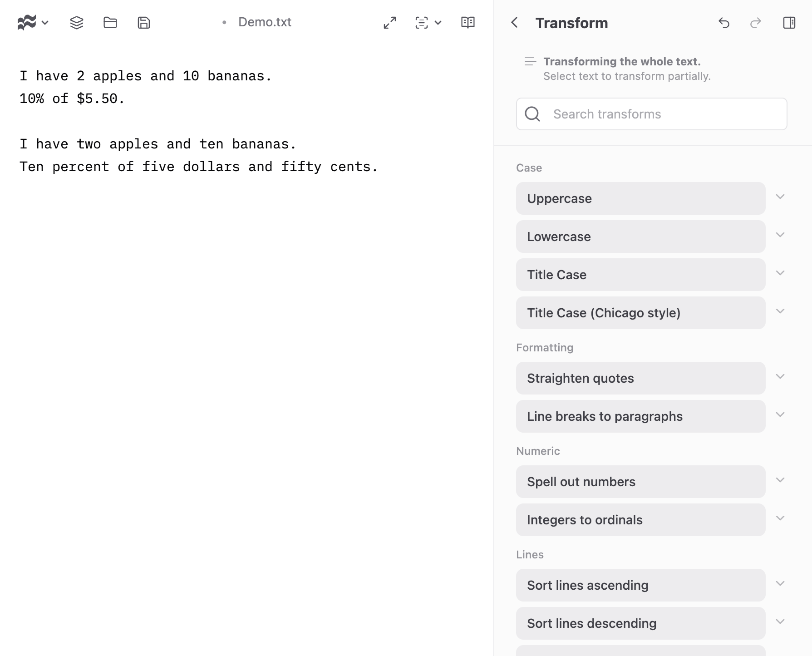Expand Sort lines ascending options

[780, 583]
